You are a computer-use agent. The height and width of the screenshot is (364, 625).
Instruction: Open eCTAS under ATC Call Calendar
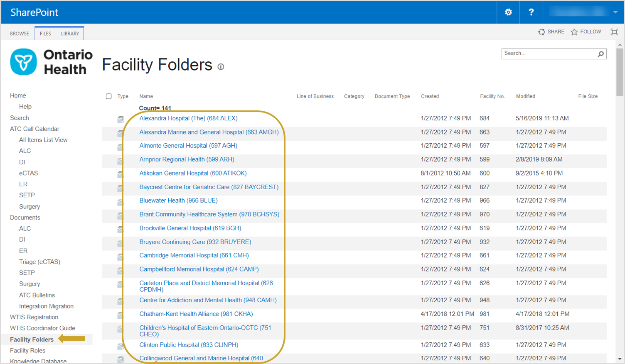(x=28, y=173)
